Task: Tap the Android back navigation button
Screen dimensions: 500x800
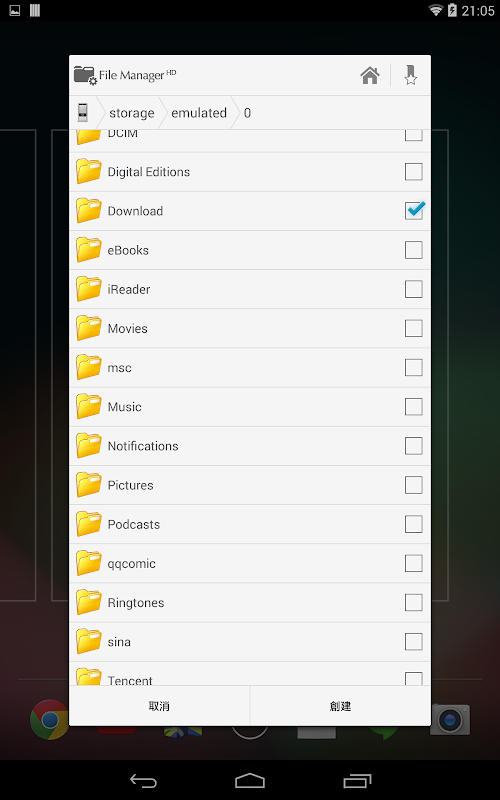Action: coord(143,781)
